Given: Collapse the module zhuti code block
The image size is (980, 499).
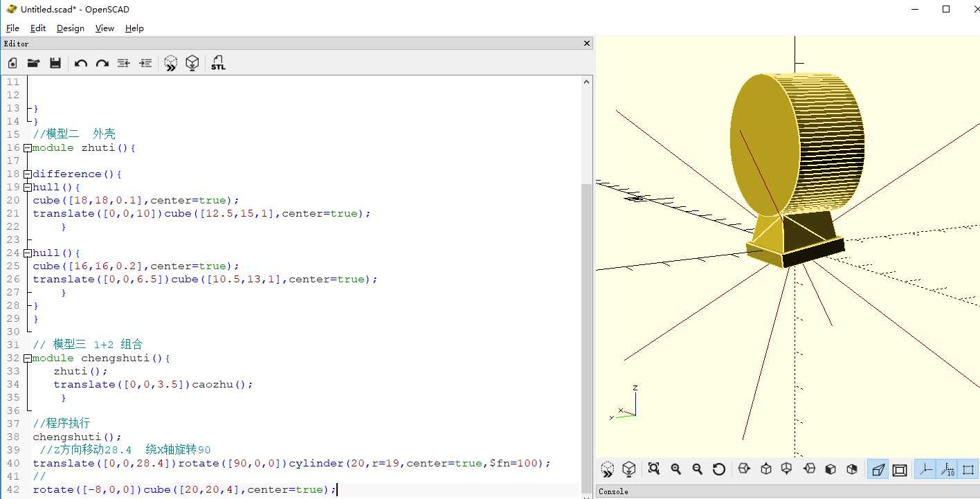Looking at the screenshot, I should [x=27, y=147].
